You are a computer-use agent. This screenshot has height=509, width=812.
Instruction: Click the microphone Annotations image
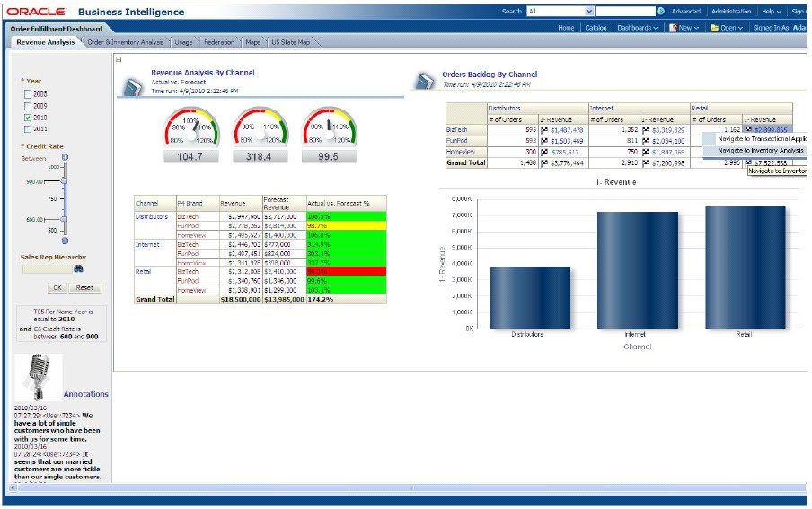point(39,377)
